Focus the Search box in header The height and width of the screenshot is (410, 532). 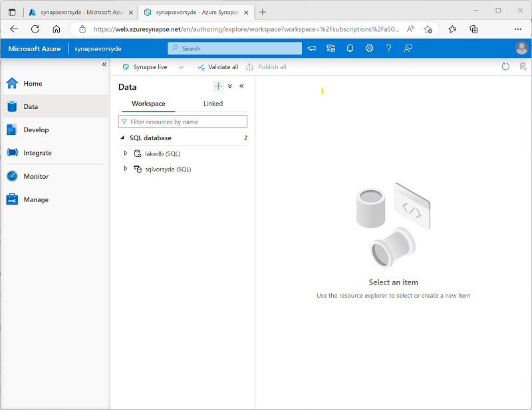click(x=235, y=49)
